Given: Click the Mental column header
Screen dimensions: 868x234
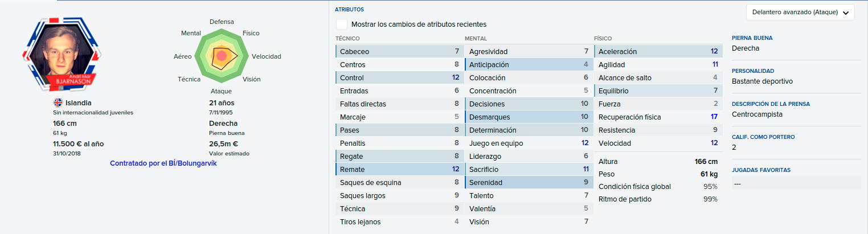Looking at the screenshot, I should (475, 38).
